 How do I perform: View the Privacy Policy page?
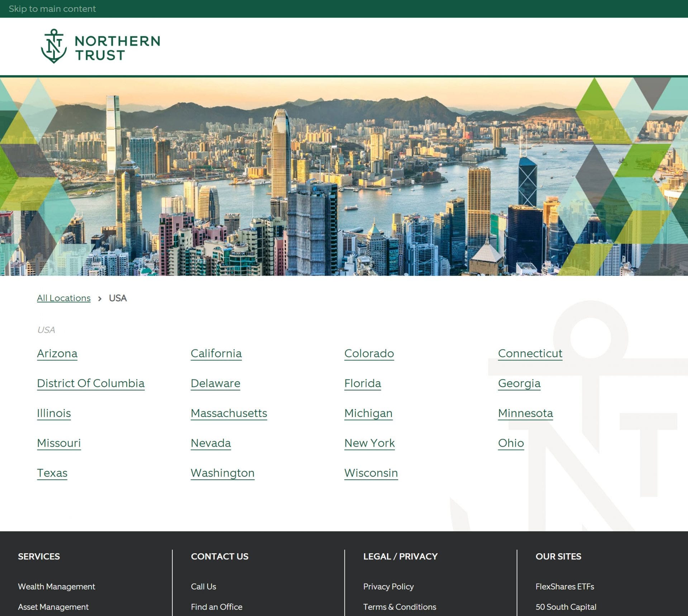point(388,587)
